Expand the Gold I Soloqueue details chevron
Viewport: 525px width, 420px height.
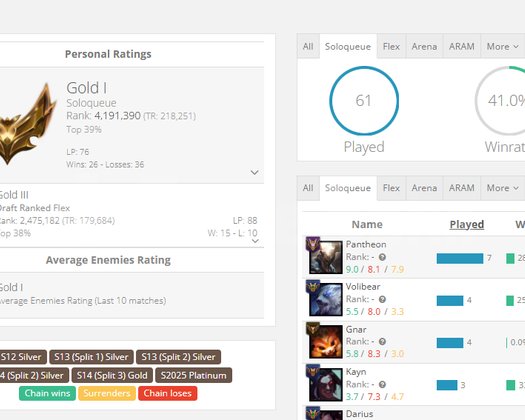[x=254, y=172]
